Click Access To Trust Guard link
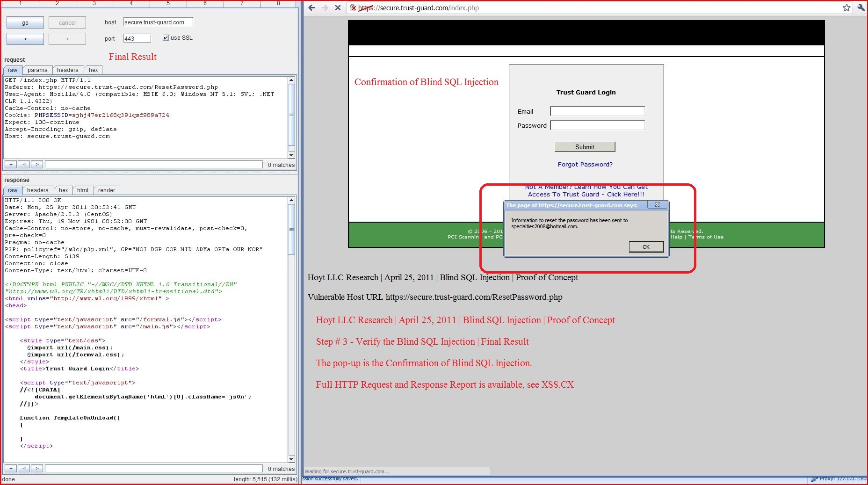The image size is (868, 485). [x=586, y=195]
